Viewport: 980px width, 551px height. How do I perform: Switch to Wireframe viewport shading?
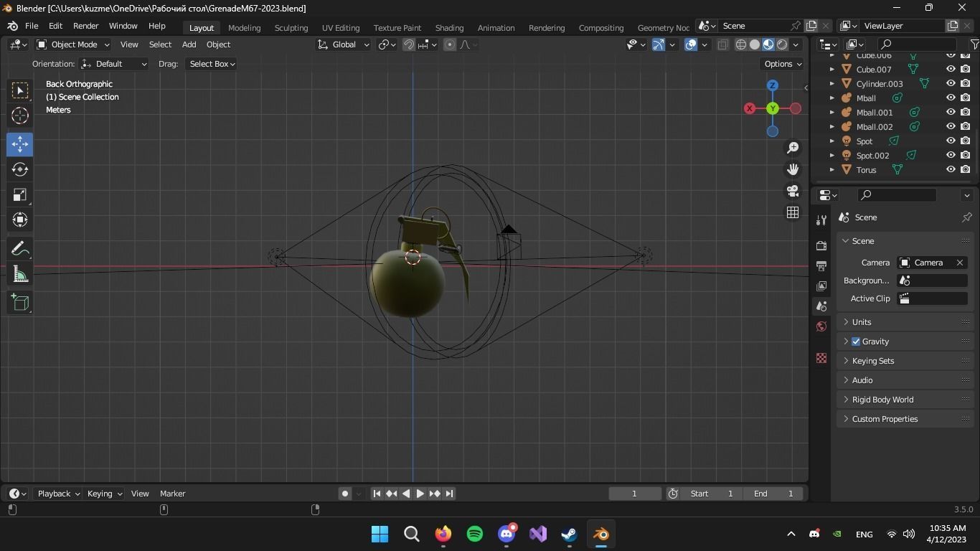[x=741, y=44]
